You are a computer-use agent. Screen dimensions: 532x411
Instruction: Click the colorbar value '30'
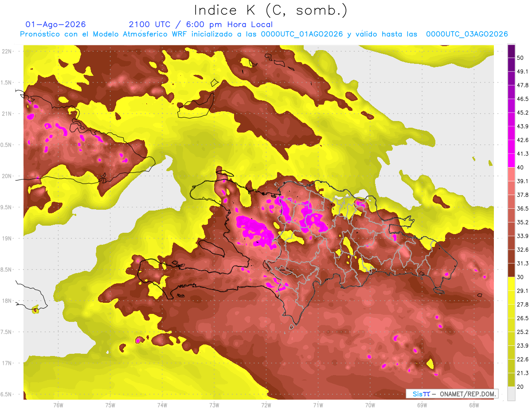520,277
